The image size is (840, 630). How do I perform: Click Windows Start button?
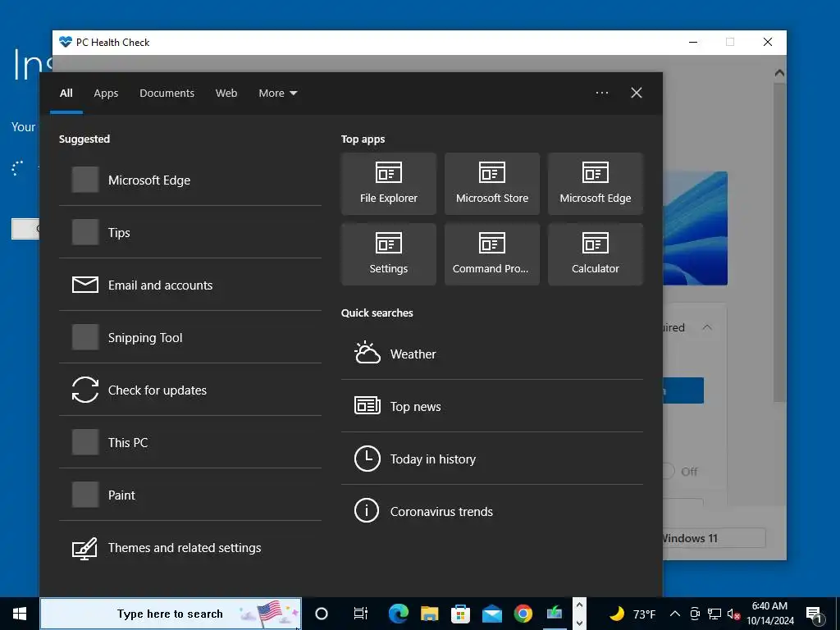pos(20,614)
